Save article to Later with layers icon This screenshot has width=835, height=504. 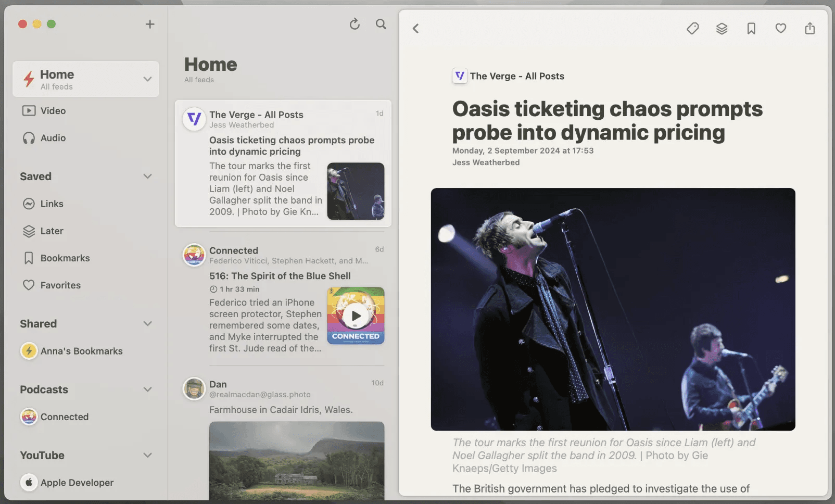722,29
